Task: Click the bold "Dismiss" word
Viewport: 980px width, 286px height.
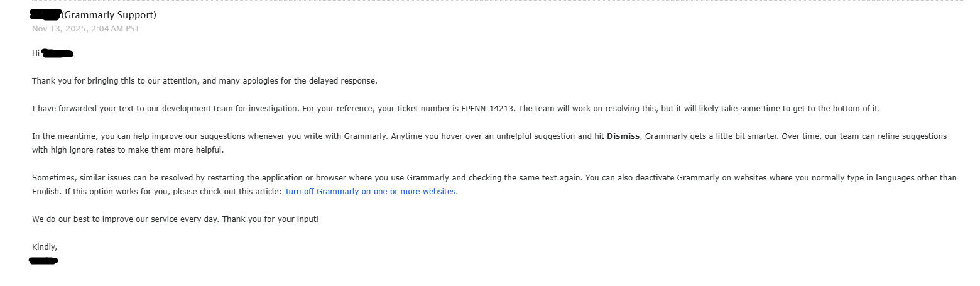Action: coord(623,136)
